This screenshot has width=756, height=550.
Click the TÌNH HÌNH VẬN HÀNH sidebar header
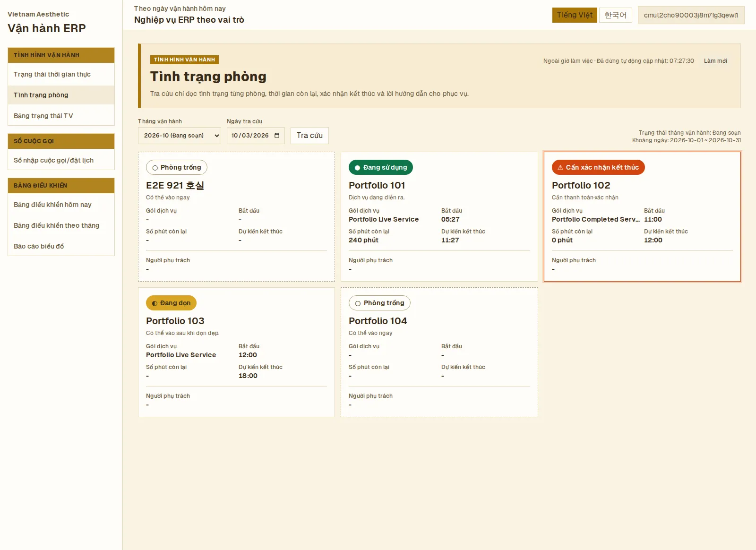pyautogui.click(x=61, y=55)
